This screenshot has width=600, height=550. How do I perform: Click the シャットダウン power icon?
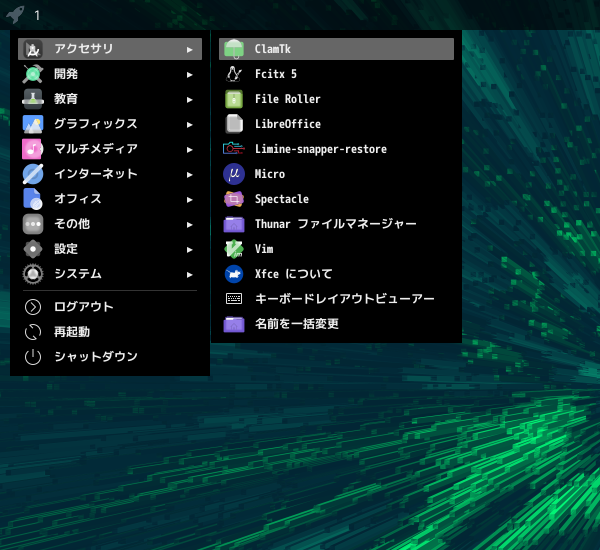coord(33,357)
